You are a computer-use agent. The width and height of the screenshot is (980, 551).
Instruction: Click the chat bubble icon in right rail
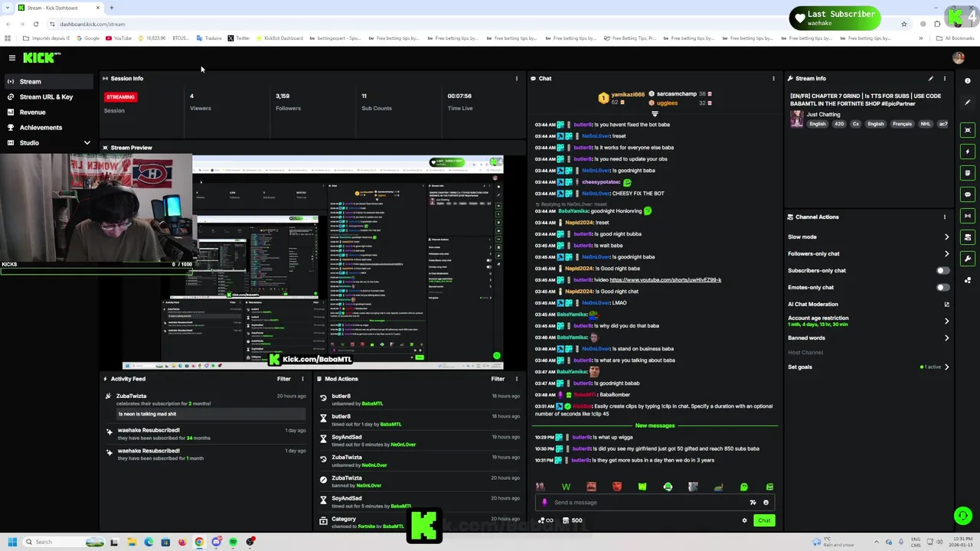pos(968,194)
